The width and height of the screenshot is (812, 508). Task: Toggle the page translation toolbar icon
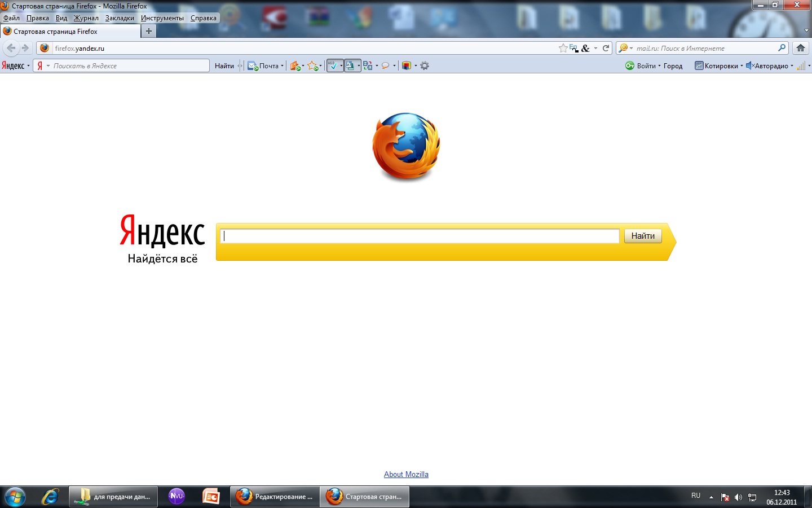[350, 65]
